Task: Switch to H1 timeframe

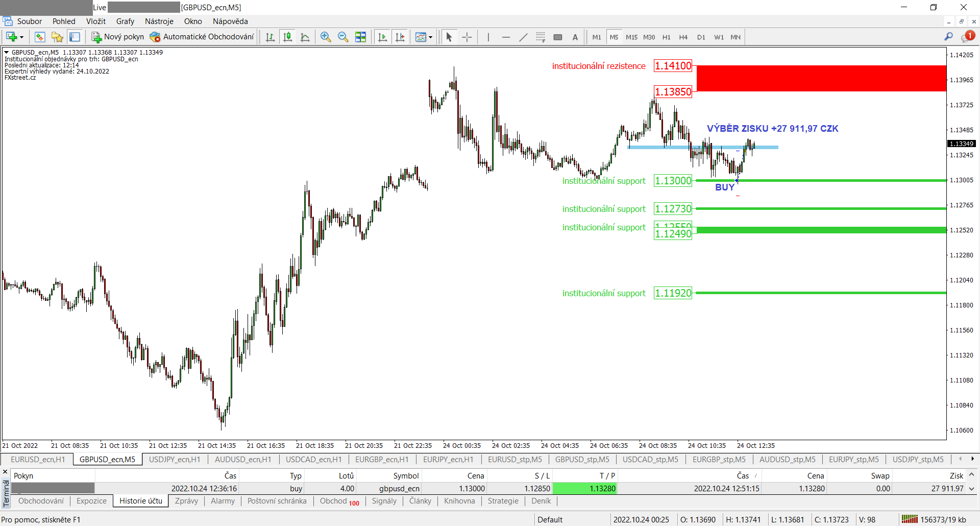Action: [x=666, y=37]
